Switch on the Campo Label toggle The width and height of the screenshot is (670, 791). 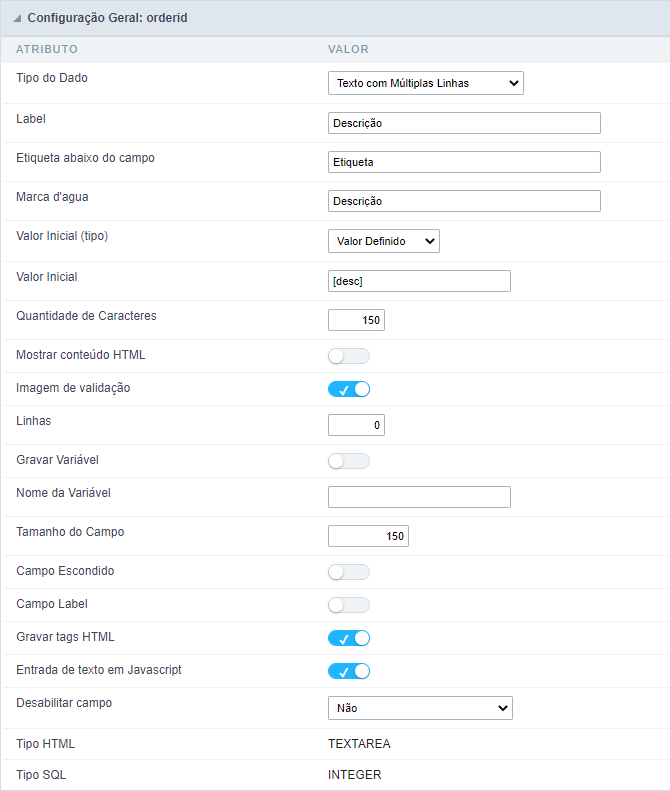pyautogui.click(x=349, y=605)
